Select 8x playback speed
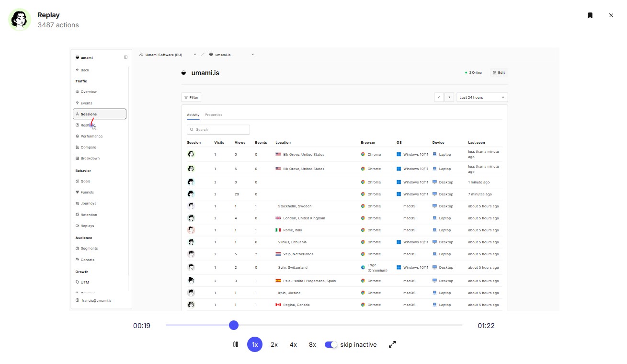The height and width of the screenshot is (364, 627). pyautogui.click(x=312, y=344)
